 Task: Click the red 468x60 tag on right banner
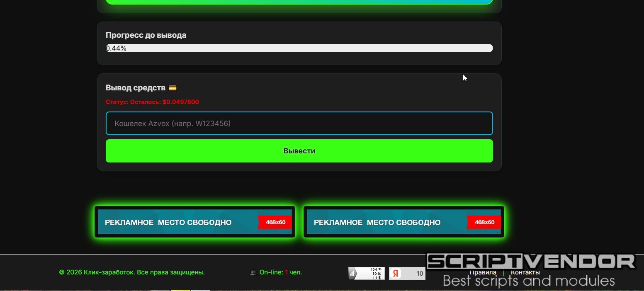pos(484,222)
